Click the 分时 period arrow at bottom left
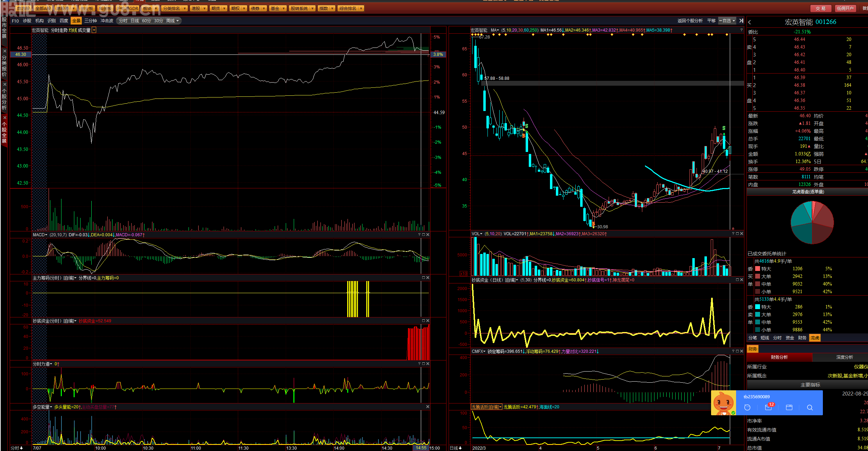This screenshot has height=451, width=868. point(21,448)
